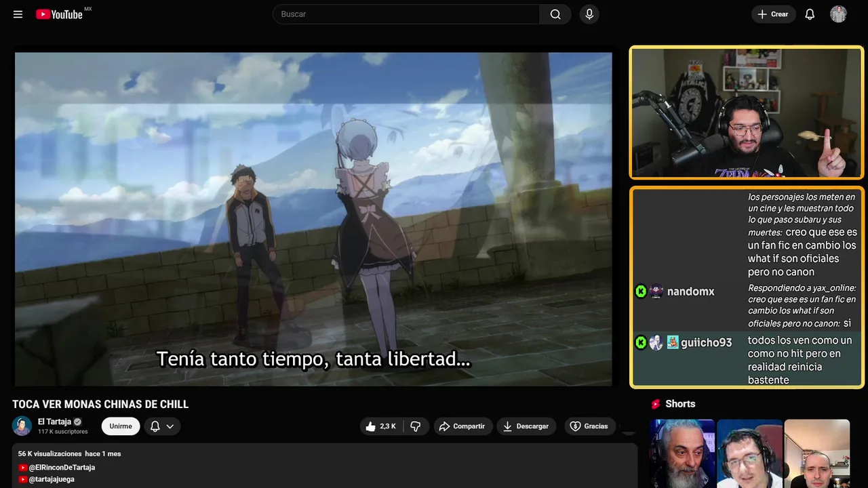Like the video with thumbs up
This screenshot has height=488, width=868.
coord(381,426)
